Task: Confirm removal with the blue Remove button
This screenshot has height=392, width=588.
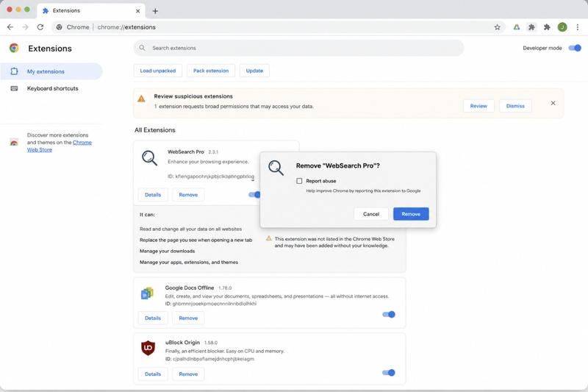Action: coord(411,214)
